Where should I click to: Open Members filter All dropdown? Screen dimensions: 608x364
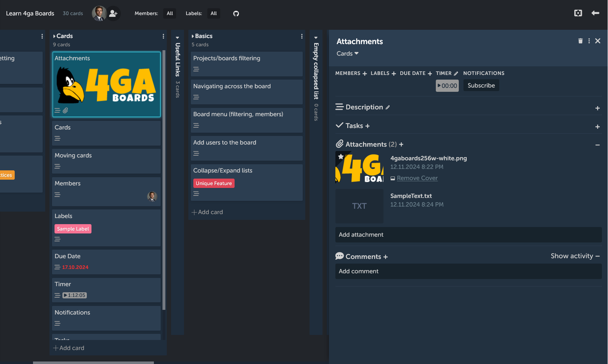pos(170,13)
